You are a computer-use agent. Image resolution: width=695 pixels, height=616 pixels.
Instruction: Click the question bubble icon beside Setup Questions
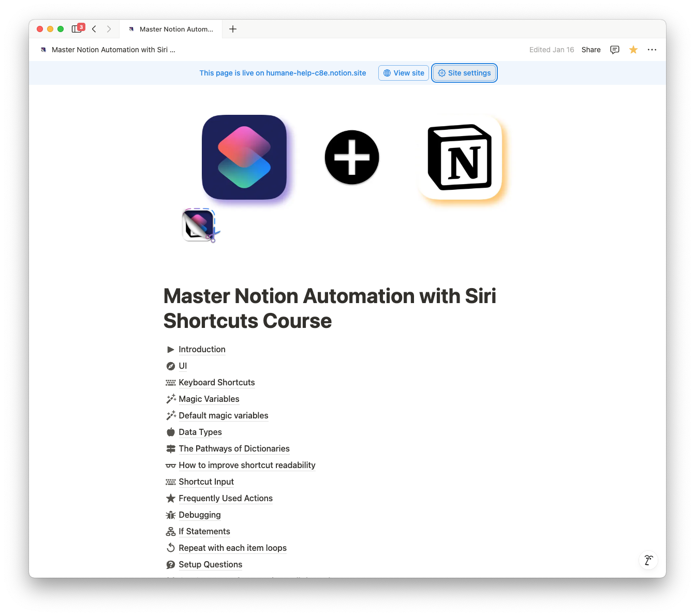171,565
